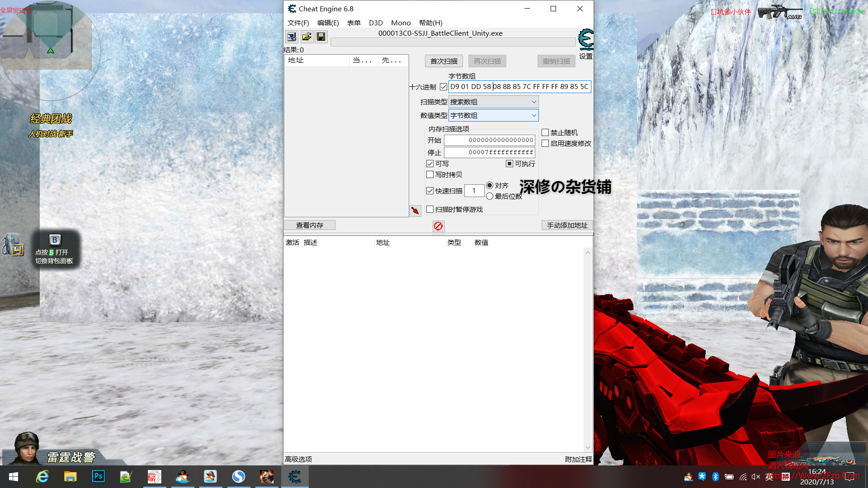
Task: Open Internet Explorer from the taskbar
Action: 42,476
